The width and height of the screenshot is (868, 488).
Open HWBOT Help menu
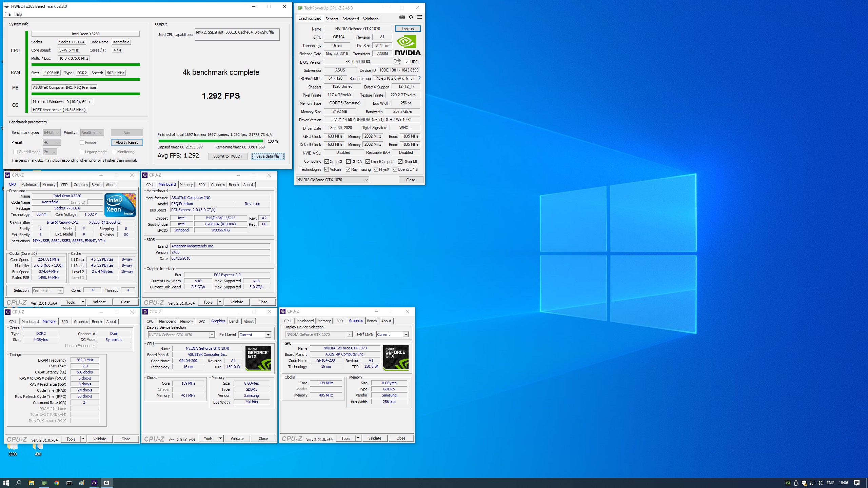pyautogui.click(x=18, y=14)
